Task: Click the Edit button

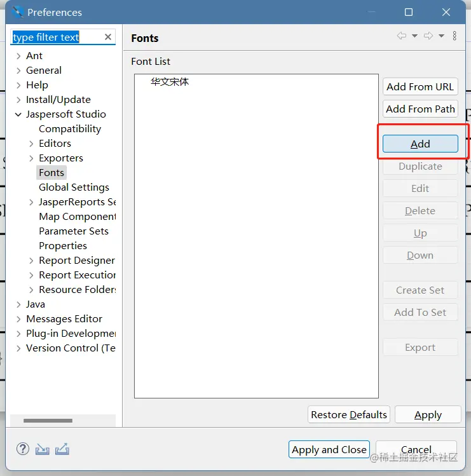Action: point(420,189)
